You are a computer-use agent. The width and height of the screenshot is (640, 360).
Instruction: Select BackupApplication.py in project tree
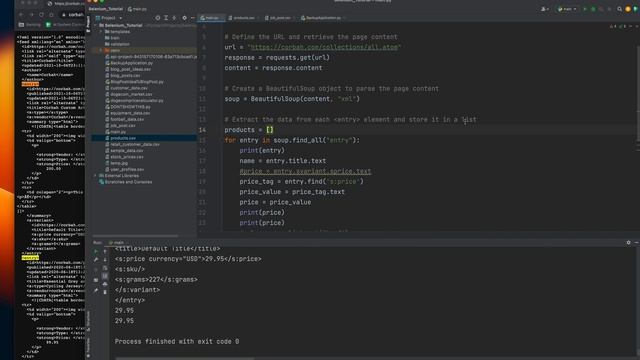pos(129,63)
